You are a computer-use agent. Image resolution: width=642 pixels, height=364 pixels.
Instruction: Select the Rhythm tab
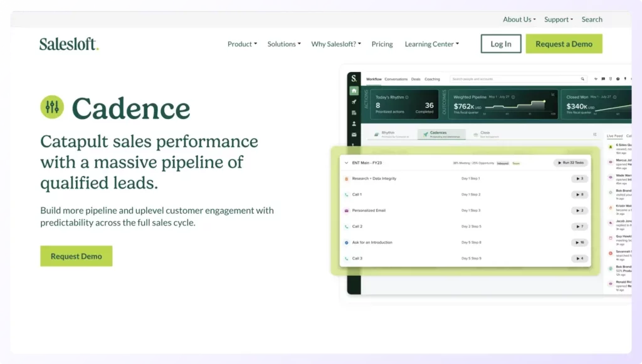point(391,134)
